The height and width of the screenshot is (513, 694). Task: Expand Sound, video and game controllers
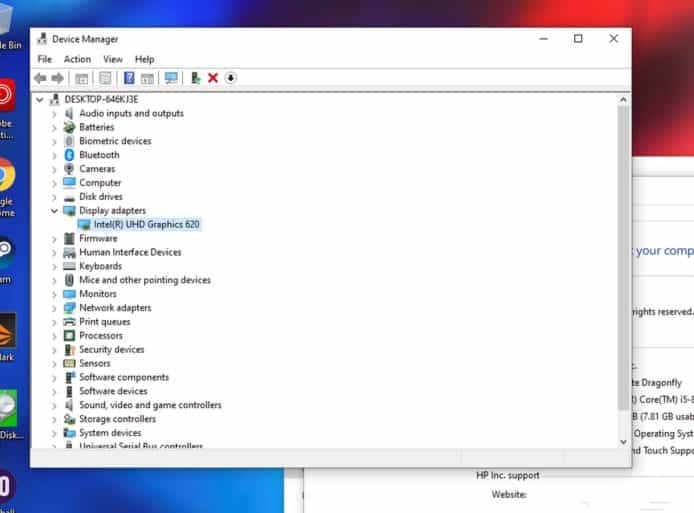(x=54, y=405)
